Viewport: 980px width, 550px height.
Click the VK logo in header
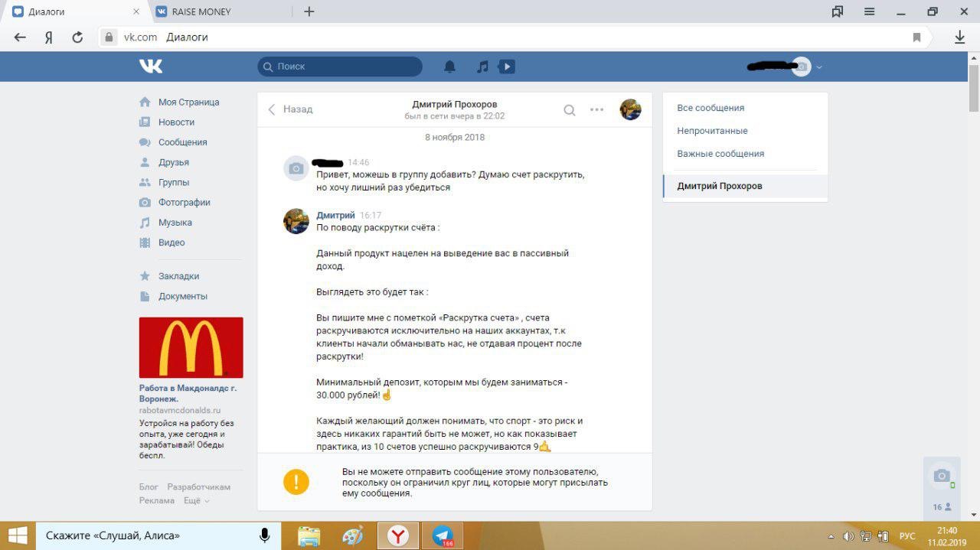tap(151, 67)
